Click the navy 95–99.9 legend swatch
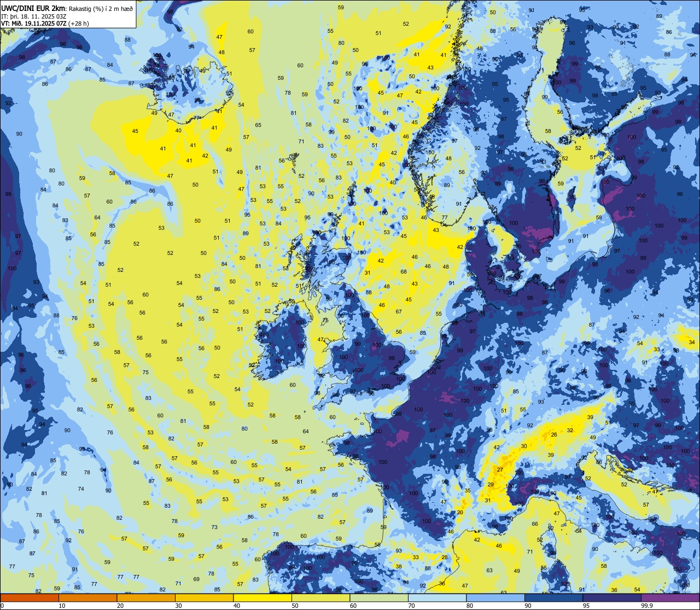Screen dimensions: 700x610 click(612, 597)
